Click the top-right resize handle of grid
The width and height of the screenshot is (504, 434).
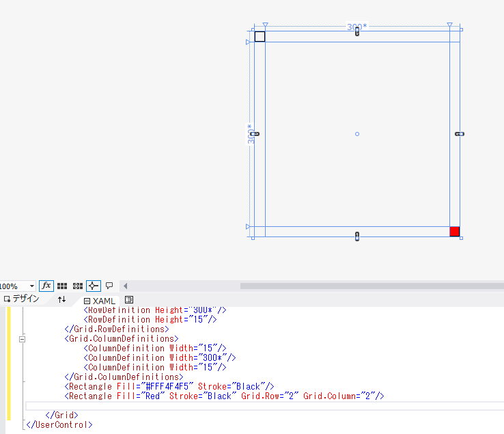461,29
